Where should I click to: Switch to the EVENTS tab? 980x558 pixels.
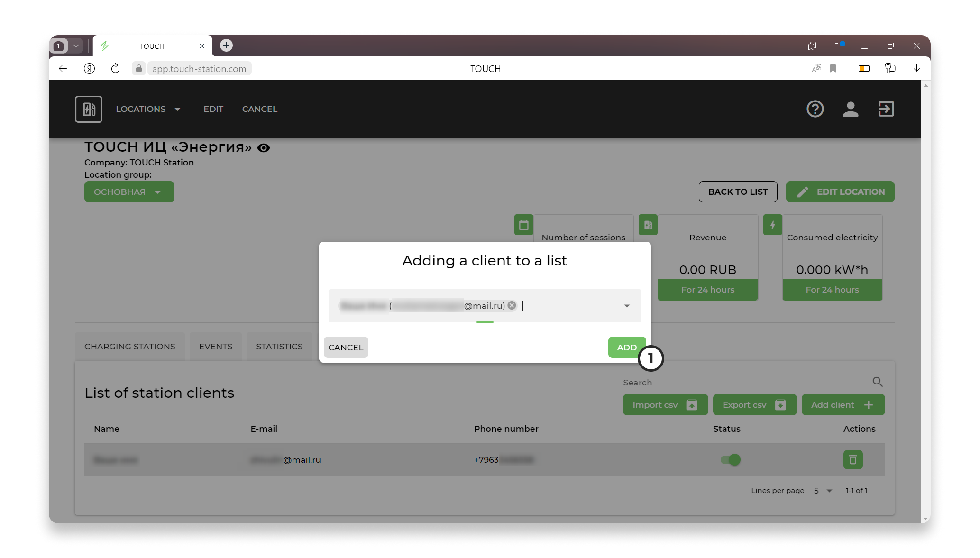(216, 347)
